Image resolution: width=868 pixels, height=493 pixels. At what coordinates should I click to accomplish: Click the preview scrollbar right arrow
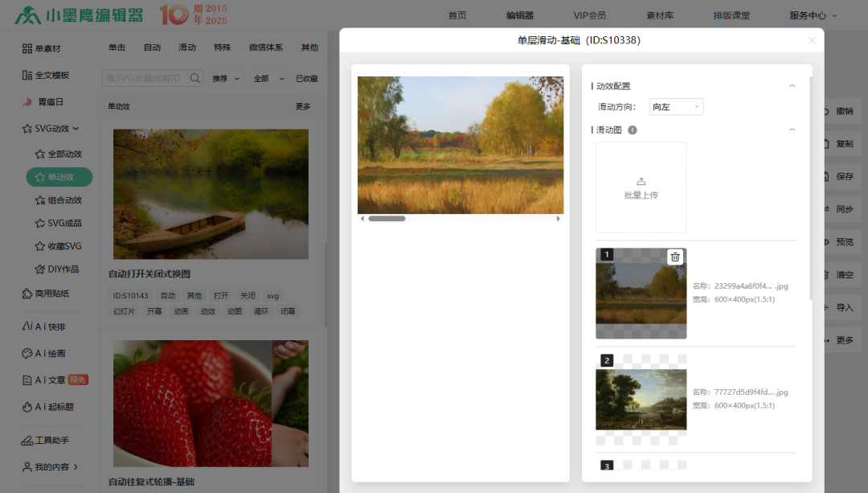point(558,219)
